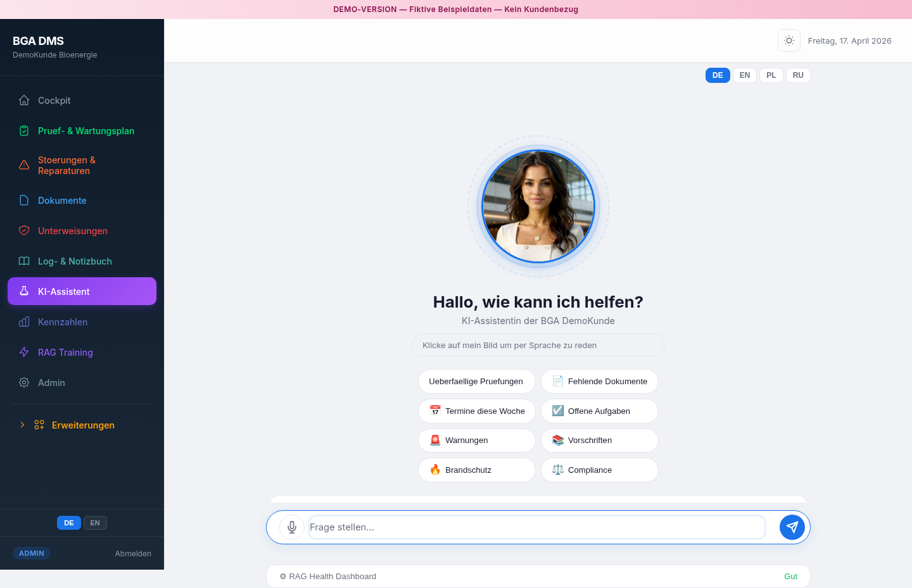This screenshot has width=912, height=588.
Task: Toggle the theme with the sun icon
Action: (x=788, y=41)
